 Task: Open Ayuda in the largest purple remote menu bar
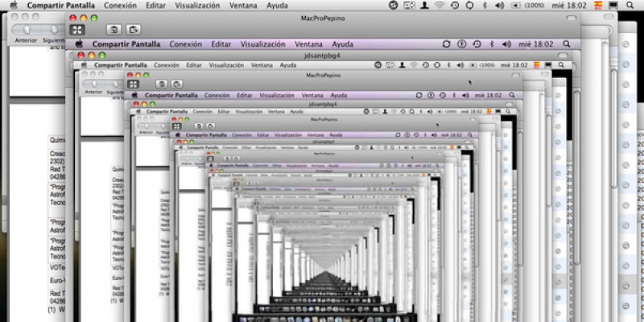click(x=343, y=44)
